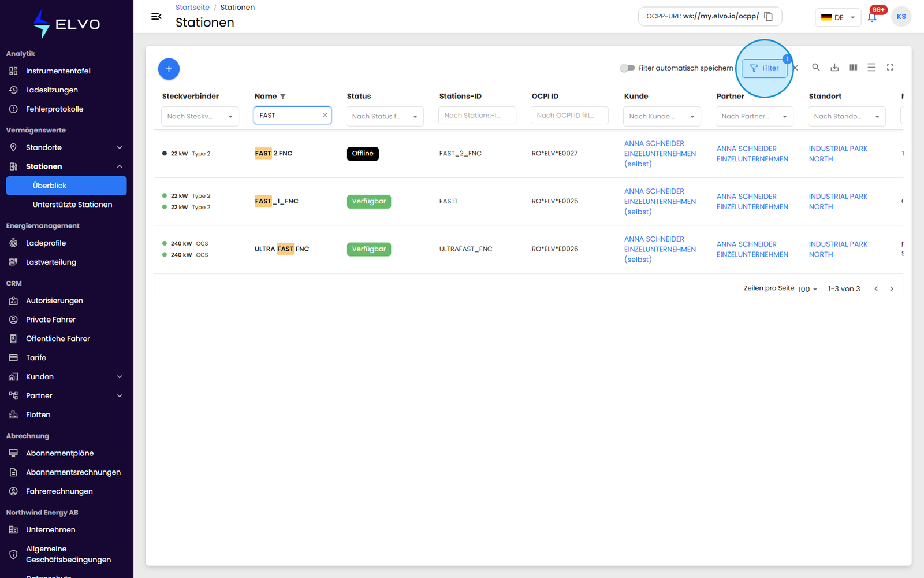
Task: Open the Standort filter dropdown
Action: pyautogui.click(x=847, y=116)
